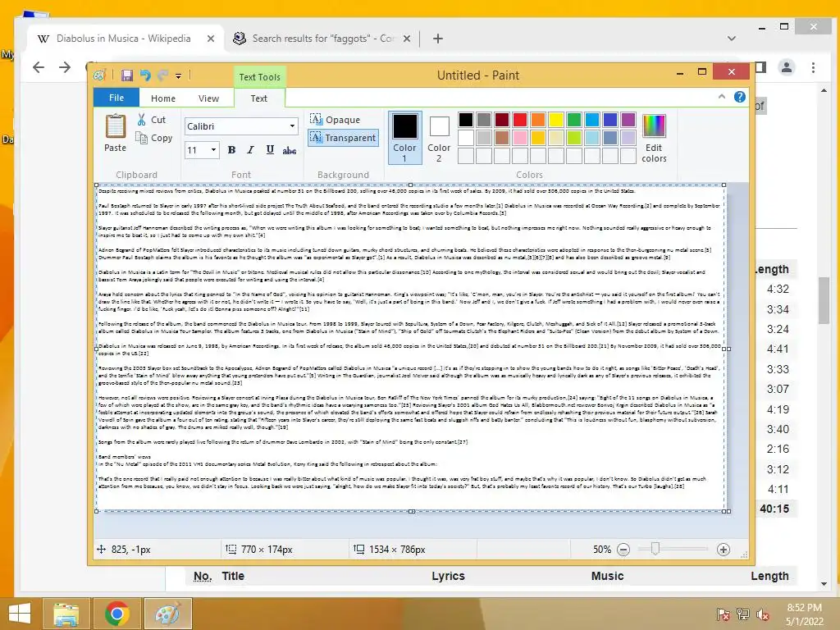This screenshot has height=630, width=840.
Task: Select Color 1 foreground box
Action: click(405, 138)
